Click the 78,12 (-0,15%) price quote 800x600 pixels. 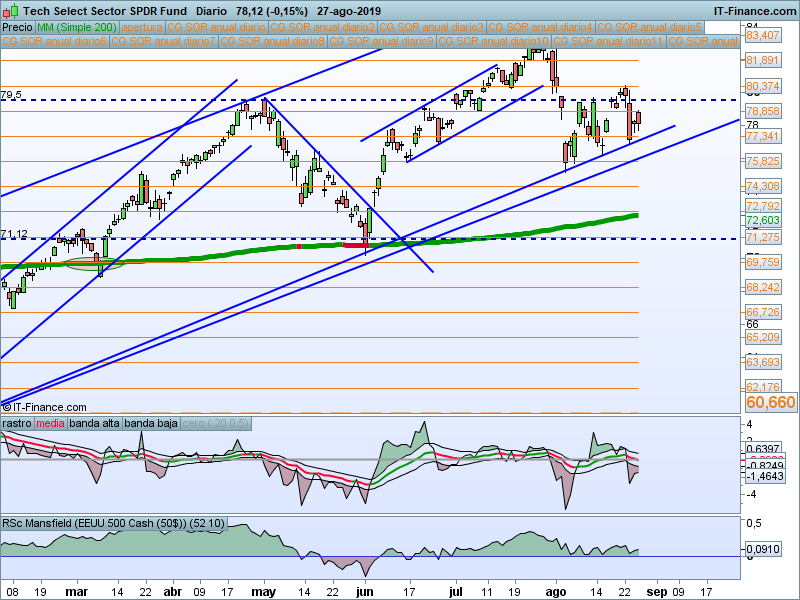tap(272, 11)
